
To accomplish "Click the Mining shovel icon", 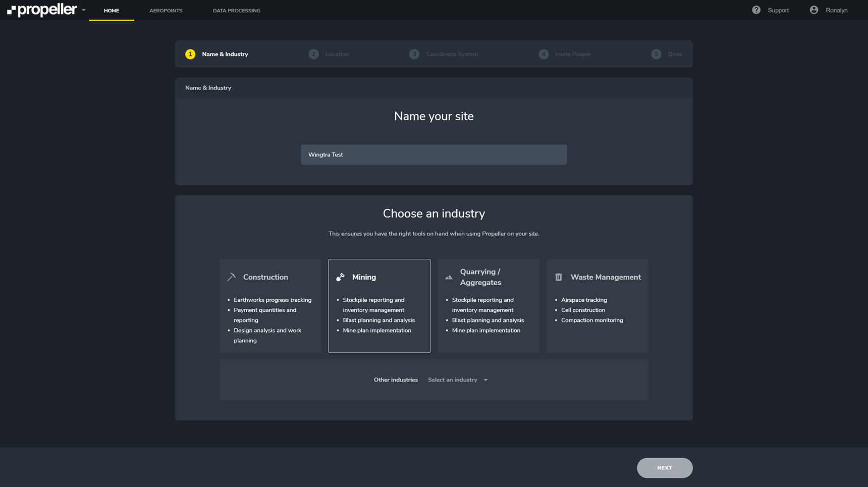I will 341,277.
